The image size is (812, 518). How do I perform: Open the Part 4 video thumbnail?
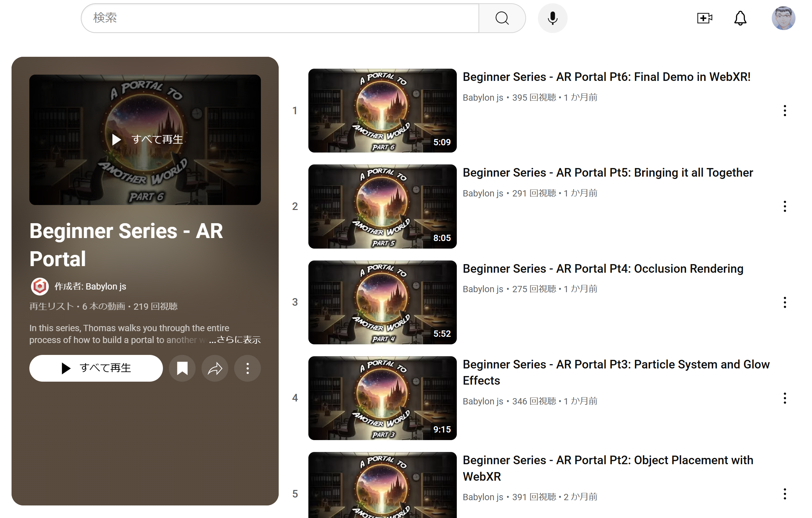(382, 302)
